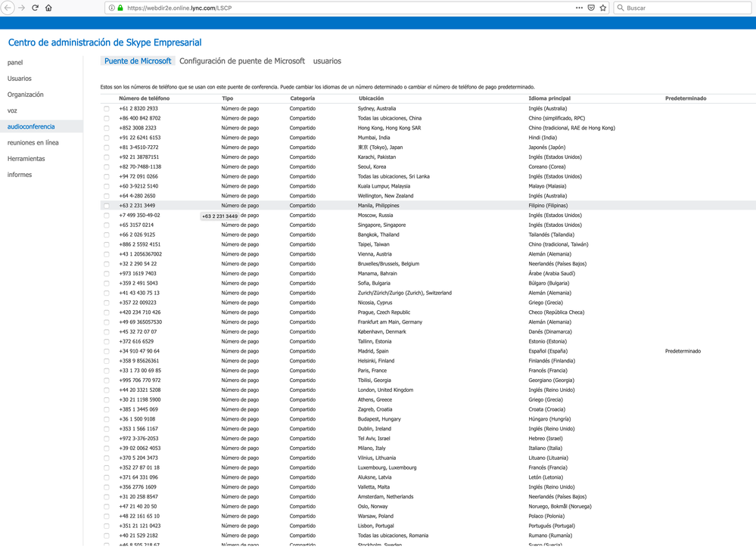Sort by Predeterminado column header
This screenshot has width=756, height=556.
click(686, 98)
